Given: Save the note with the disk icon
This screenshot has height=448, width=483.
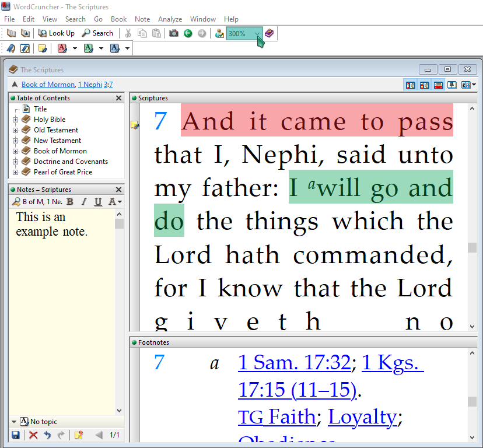Looking at the screenshot, I should click(16, 435).
